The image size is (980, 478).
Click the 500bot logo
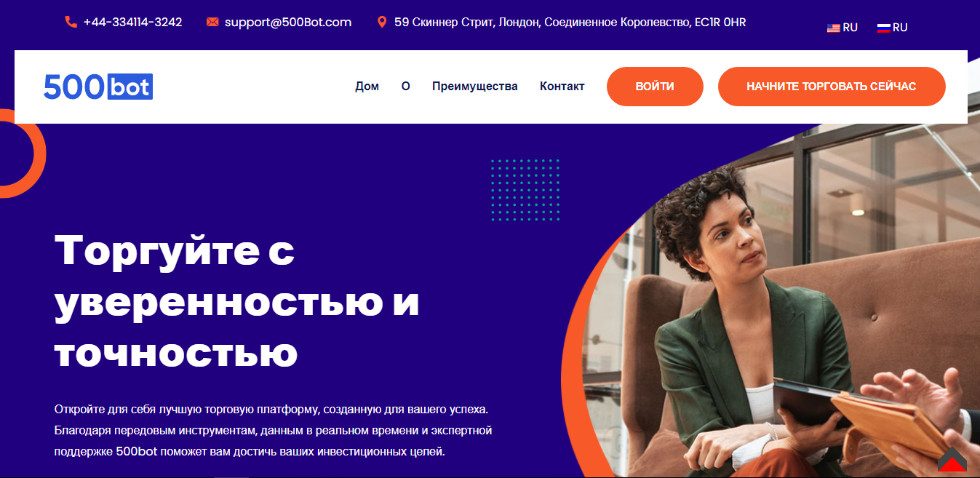pyautogui.click(x=98, y=87)
